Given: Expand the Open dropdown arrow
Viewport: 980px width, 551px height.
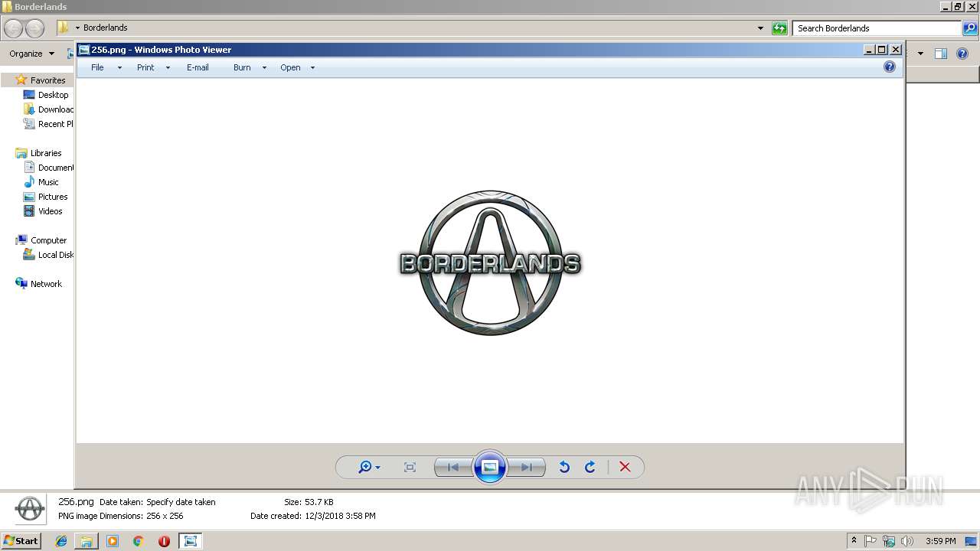Looking at the screenshot, I should coord(312,68).
